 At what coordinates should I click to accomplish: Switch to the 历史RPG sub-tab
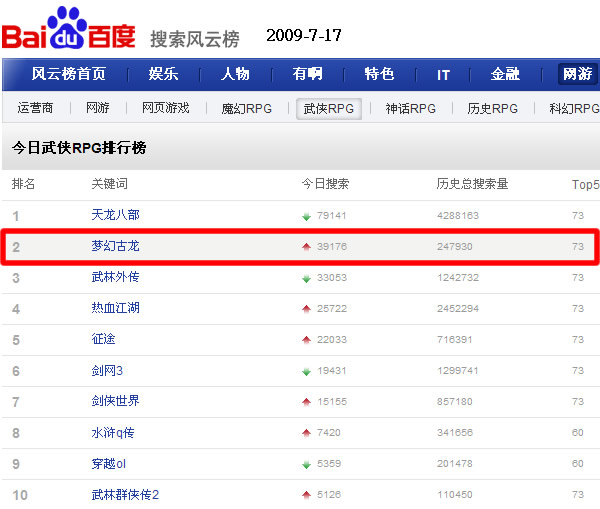(x=492, y=109)
